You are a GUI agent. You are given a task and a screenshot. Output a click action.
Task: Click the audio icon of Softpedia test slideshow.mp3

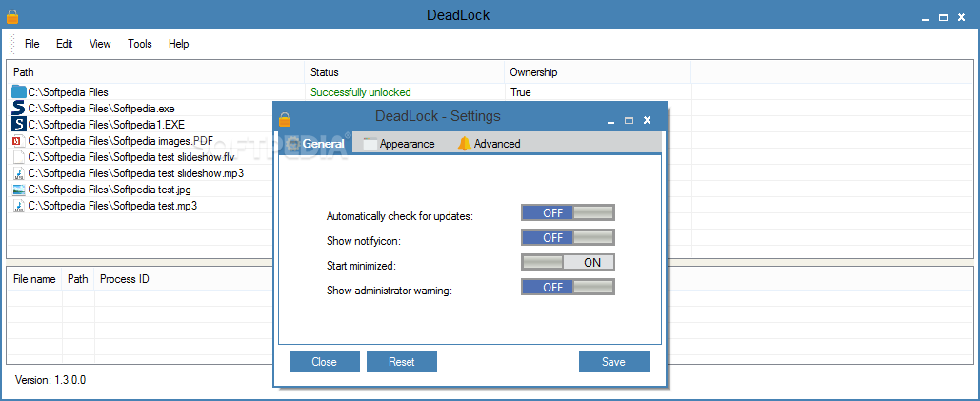pyautogui.click(x=19, y=173)
